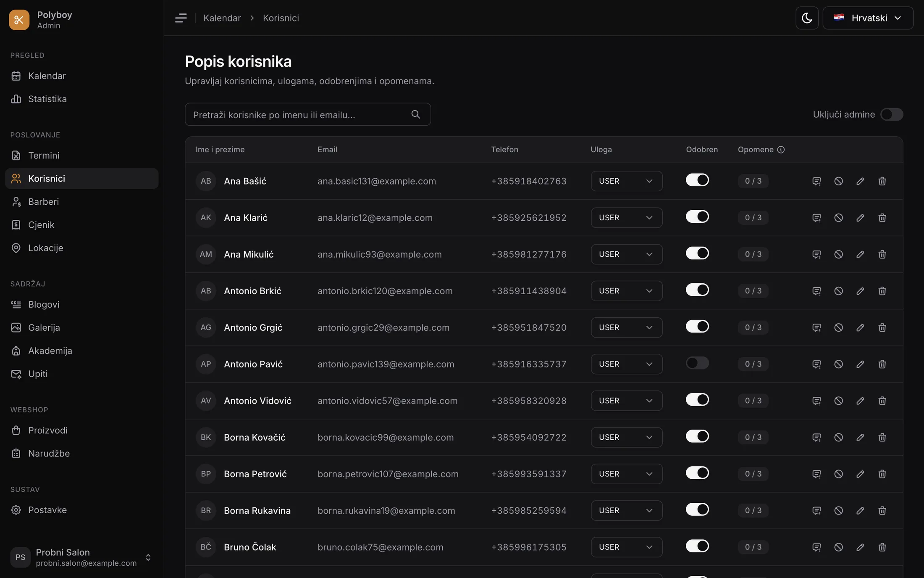Toggle Odobren switch for Ana Bašić
The image size is (924, 578).
pyautogui.click(x=697, y=180)
